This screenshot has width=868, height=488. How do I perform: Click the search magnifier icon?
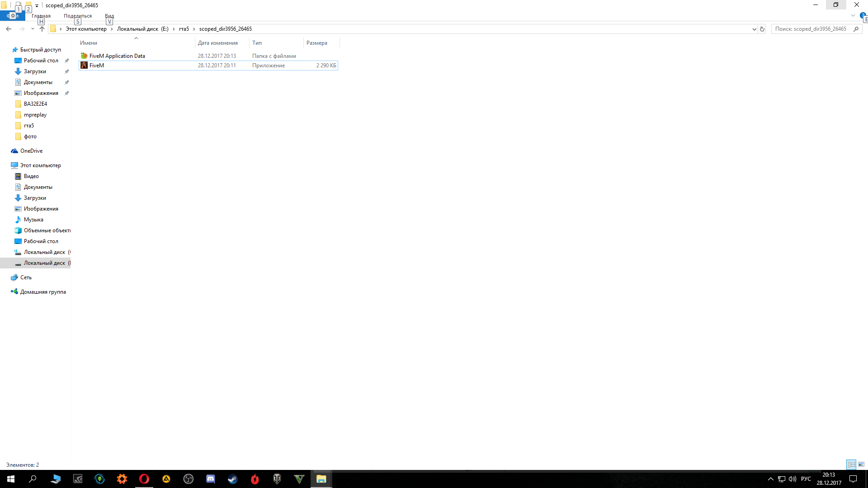(856, 29)
